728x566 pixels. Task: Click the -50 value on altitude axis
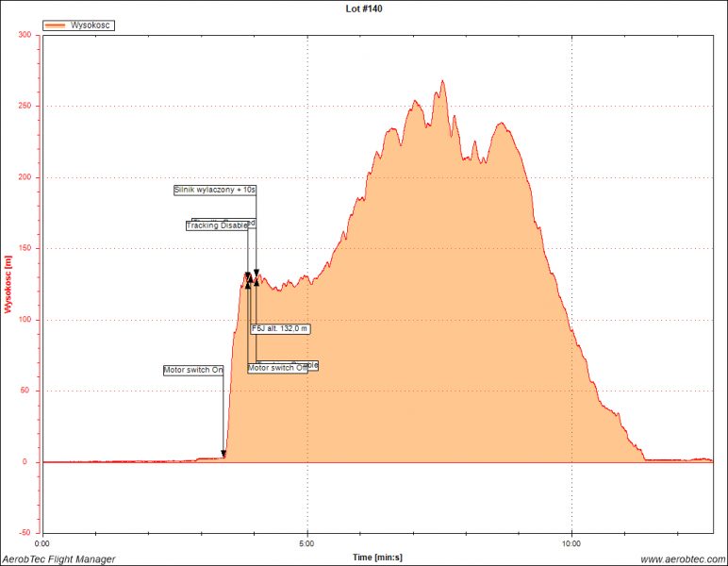[25, 533]
